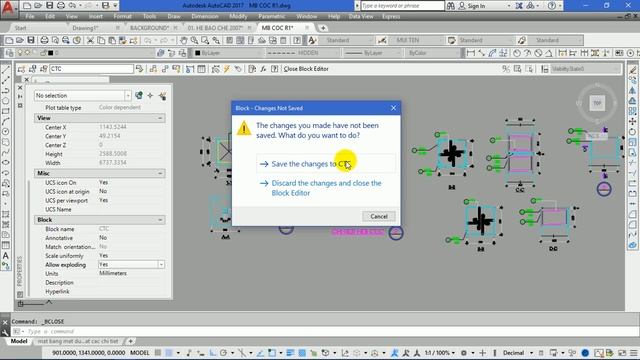Select the Pan hand tool
Image resolution: width=640 pixels, height=360 pixels.
183,40
